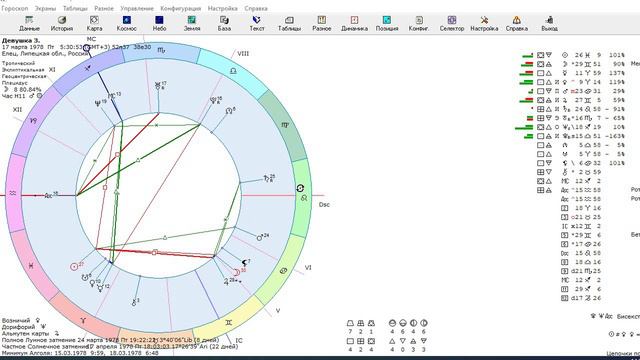Select the Pluto glyph in the chart
640x360 pixels.
[213, 100]
